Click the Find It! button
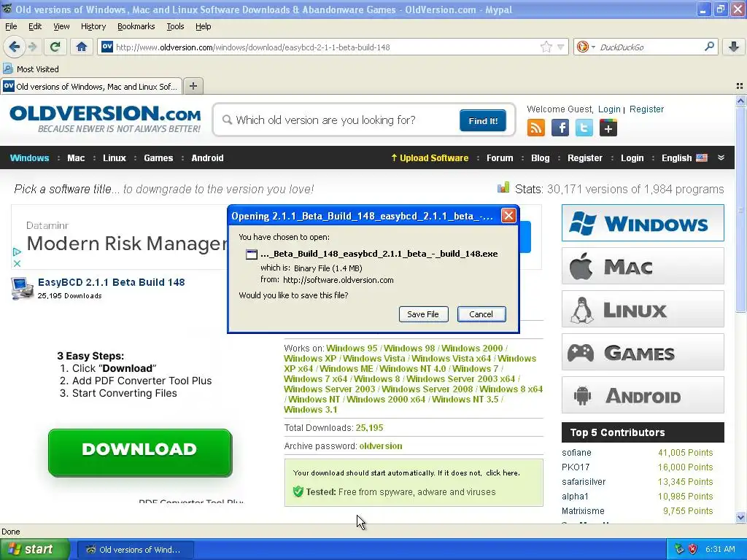Image resolution: width=747 pixels, height=560 pixels. tap(483, 120)
